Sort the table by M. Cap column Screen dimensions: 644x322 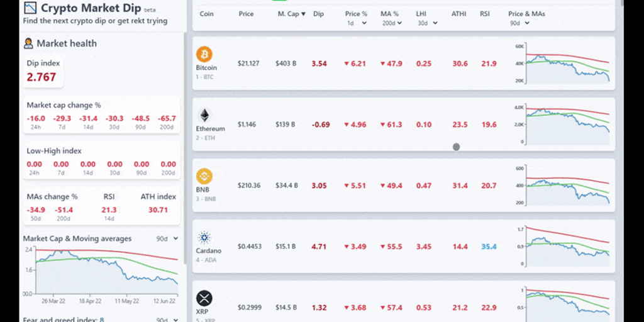pos(291,14)
